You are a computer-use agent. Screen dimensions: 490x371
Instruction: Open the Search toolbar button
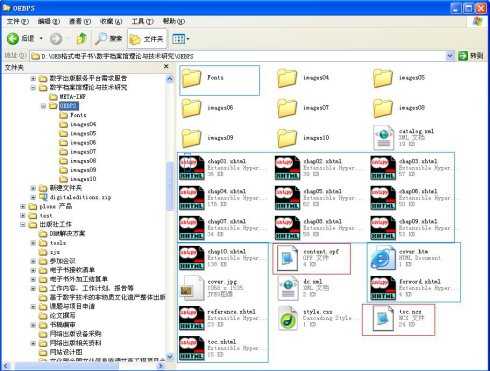pyautogui.click(x=109, y=39)
